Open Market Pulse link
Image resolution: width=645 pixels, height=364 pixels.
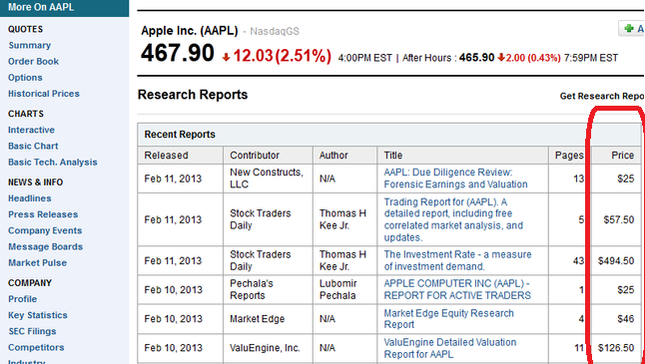point(37,262)
